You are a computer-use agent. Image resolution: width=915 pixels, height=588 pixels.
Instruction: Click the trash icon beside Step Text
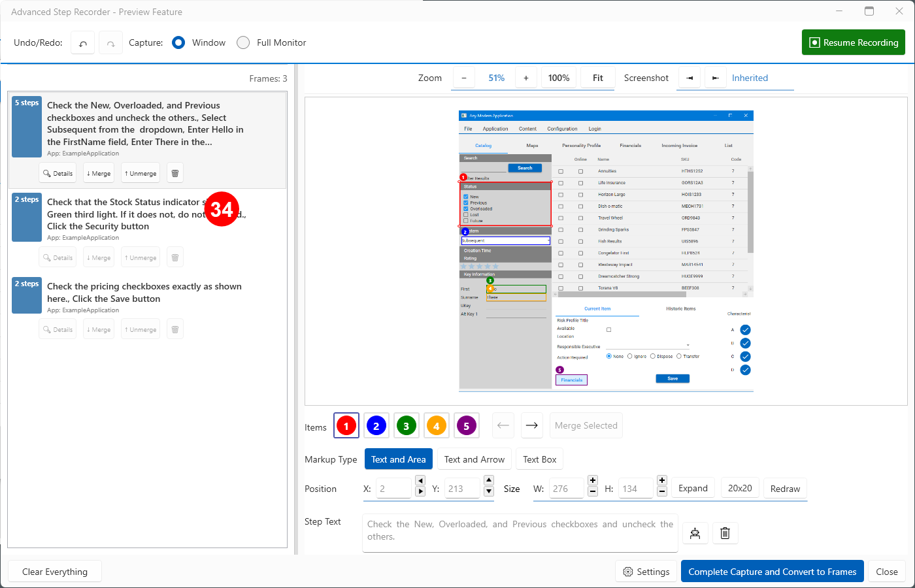pos(725,533)
